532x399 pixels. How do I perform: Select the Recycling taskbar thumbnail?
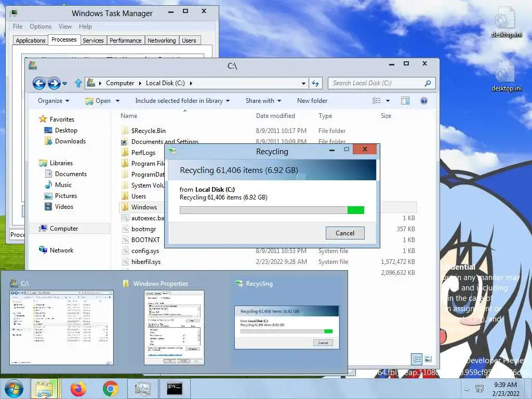[x=287, y=322]
